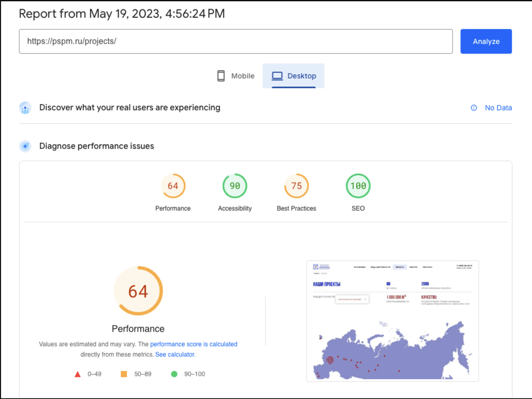Screen dimensions: 532x399
Task: Click the diagnose performance radar icon
Action: pyautogui.click(x=25, y=146)
